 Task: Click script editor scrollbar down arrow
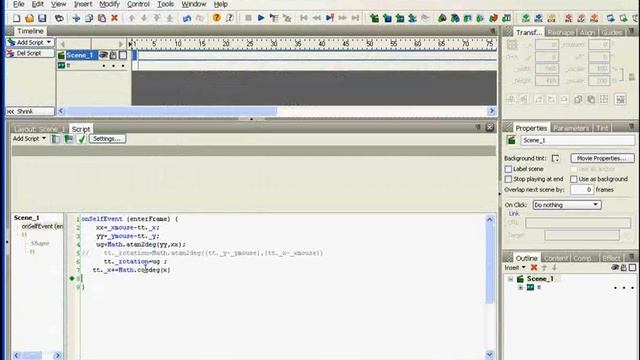(x=489, y=354)
